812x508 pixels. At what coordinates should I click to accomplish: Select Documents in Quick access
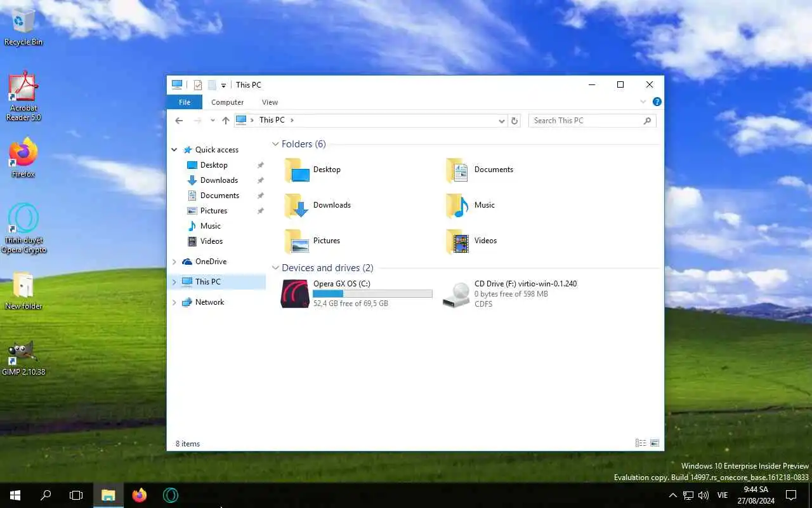click(218, 196)
